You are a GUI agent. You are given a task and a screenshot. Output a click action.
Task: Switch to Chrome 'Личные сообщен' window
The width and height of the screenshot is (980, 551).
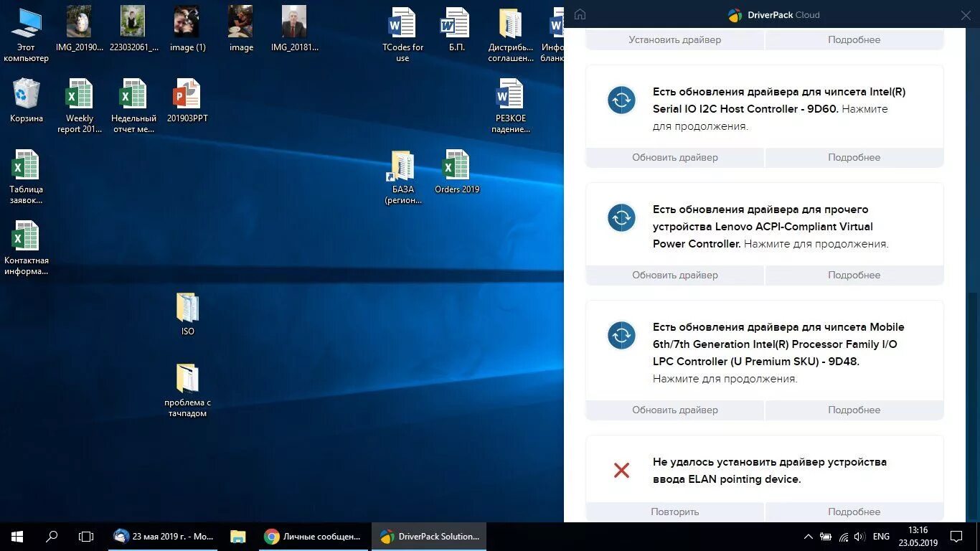[313, 537]
